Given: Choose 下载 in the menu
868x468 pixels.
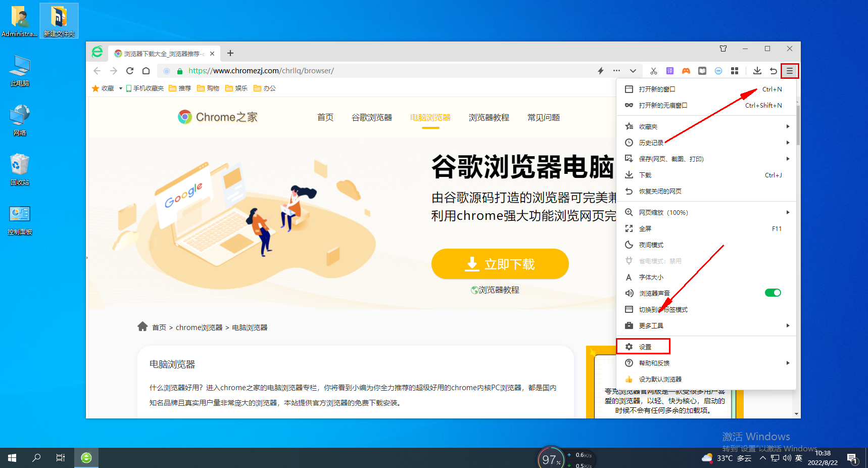Looking at the screenshot, I should pyautogui.click(x=706, y=175).
